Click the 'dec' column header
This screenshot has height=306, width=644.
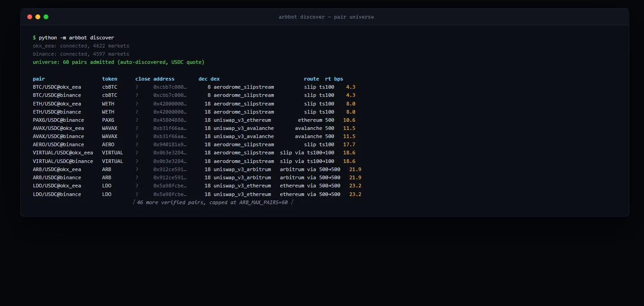click(203, 79)
